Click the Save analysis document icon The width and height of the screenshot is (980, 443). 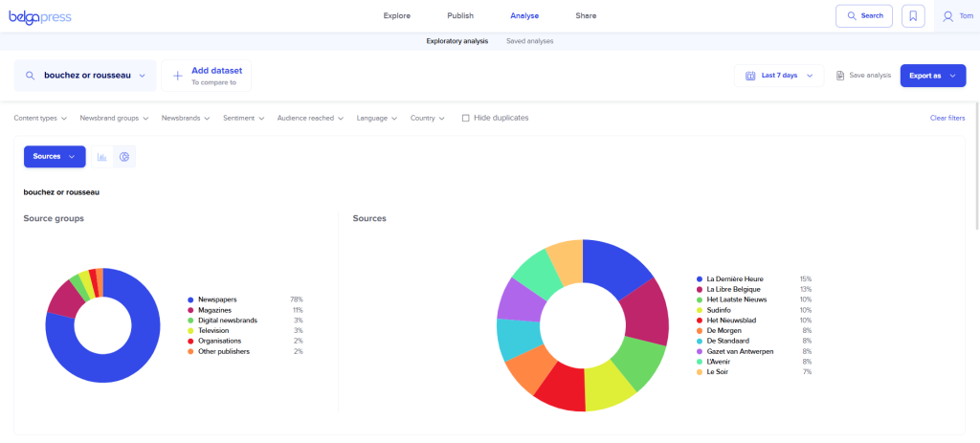[x=839, y=76]
